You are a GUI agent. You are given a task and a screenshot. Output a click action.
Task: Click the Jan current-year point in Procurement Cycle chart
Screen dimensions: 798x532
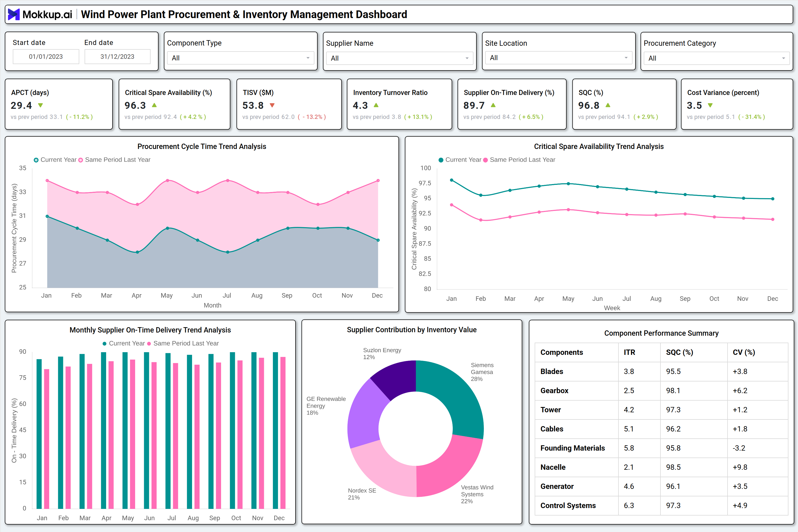(47, 217)
